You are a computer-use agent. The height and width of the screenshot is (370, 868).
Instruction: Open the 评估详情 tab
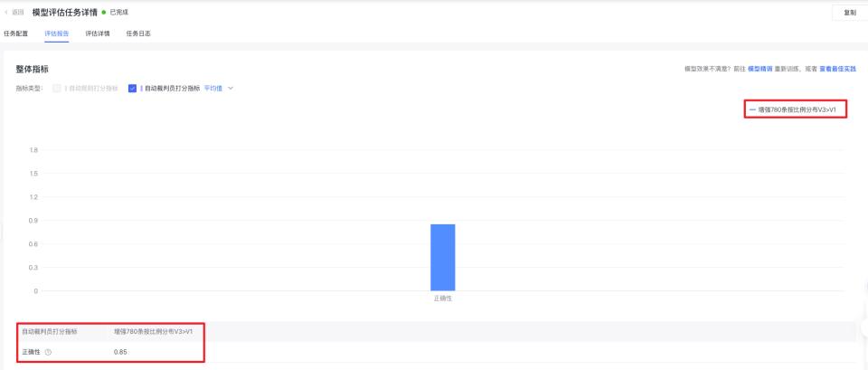(98, 33)
